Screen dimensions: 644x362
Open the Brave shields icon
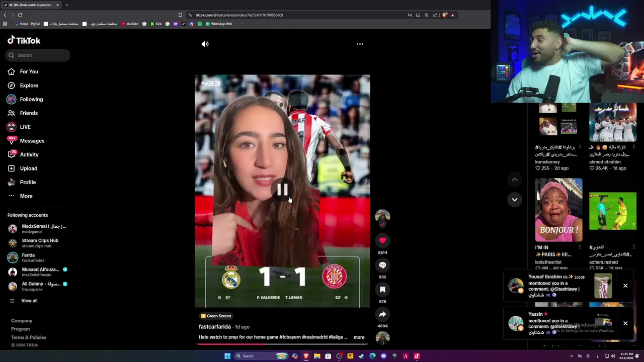click(444, 15)
